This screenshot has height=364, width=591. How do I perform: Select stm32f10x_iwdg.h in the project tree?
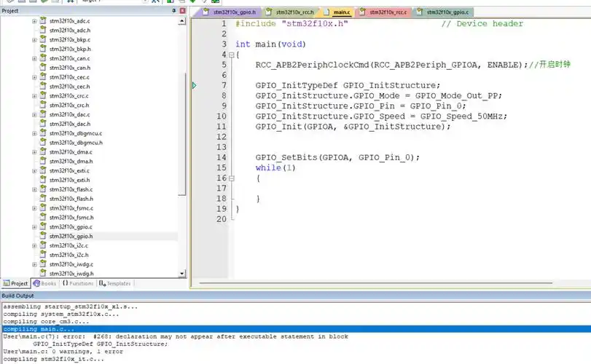click(x=71, y=274)
